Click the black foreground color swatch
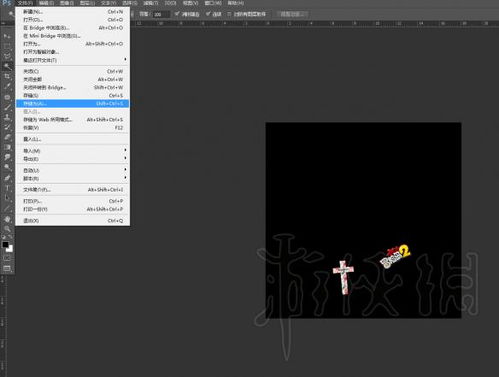 point(5,245)
